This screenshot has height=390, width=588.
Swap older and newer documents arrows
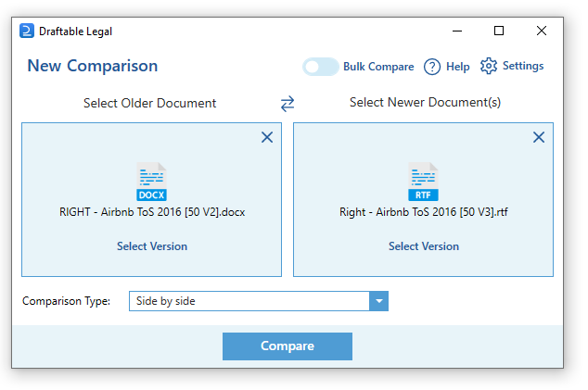click(288, 104)
